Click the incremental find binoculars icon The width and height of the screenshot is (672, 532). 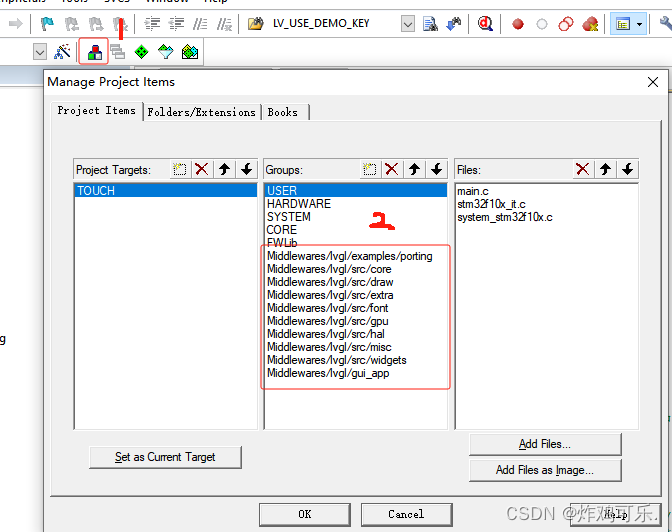point(453,24)
